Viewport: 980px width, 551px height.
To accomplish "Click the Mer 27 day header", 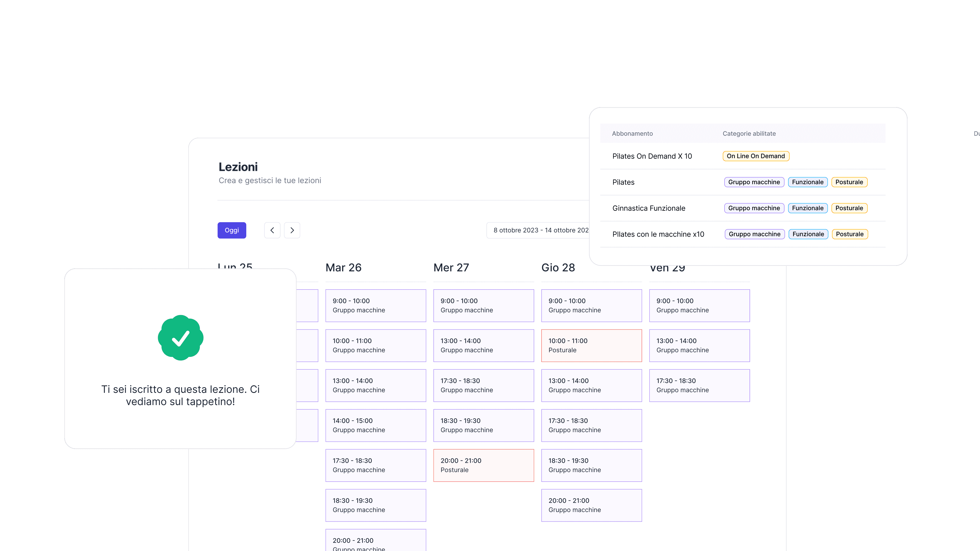I will pyautogui.click(x=451, y=268).
